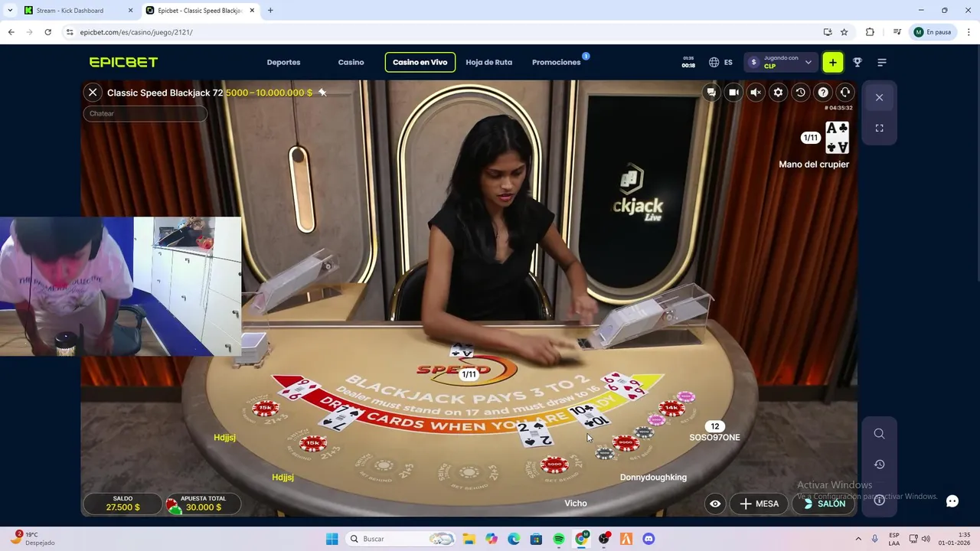Click the Vicho player seat name
This screenshot has height=551, width=980.
point(576,504)
